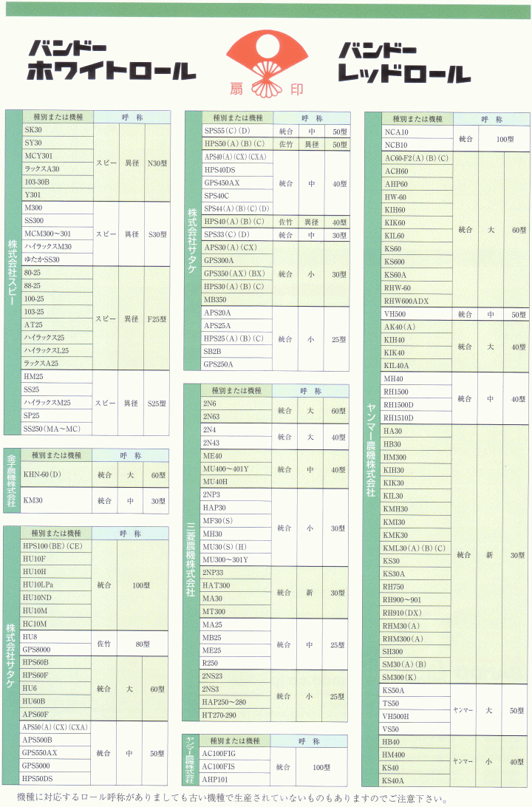Select the HPS50DS row

[x=55, y=779]
